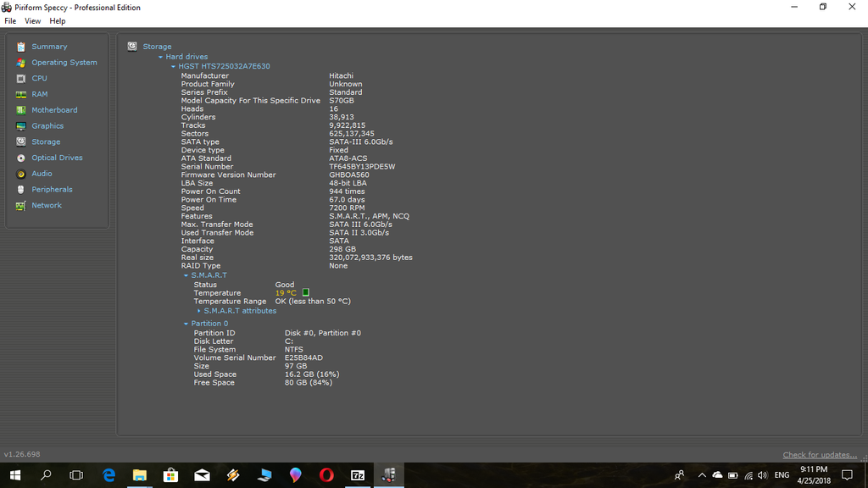
Task: Open the File menu
Action: click(x=10, y=21)
